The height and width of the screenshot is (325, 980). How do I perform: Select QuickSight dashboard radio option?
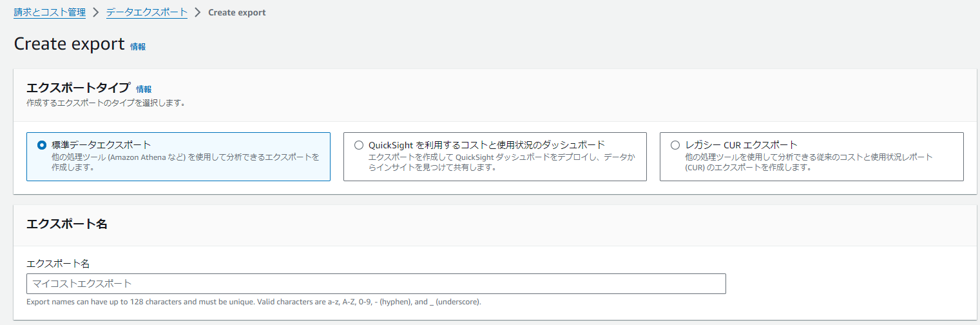pyautogui.click(x=359, y=145)
